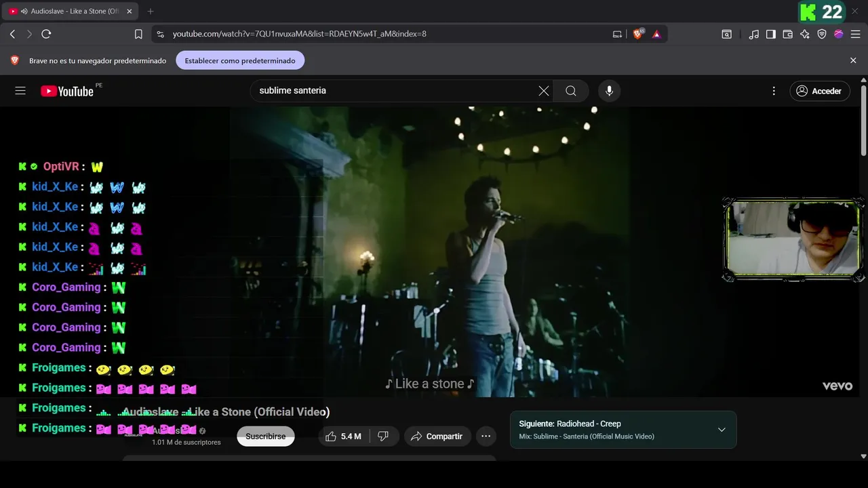The image size is (868, 488).
Task: Click the Acceder sign-in button
Action: pos(820,91)
